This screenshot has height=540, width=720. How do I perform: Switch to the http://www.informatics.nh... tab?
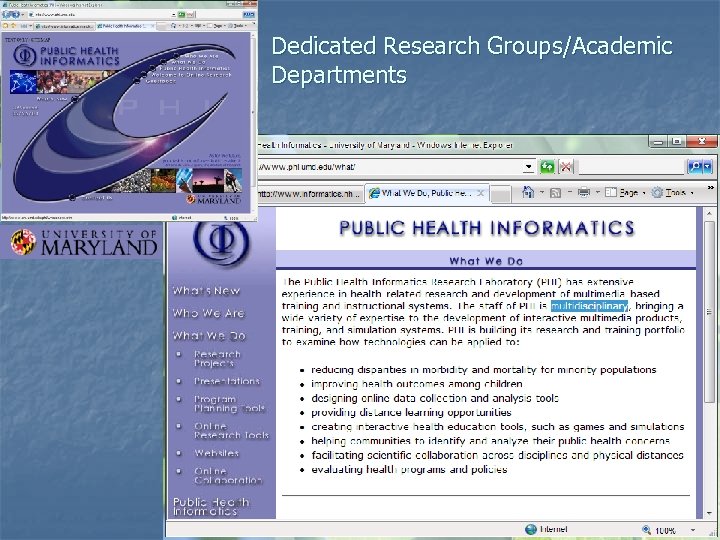click(x=311, y=194)
